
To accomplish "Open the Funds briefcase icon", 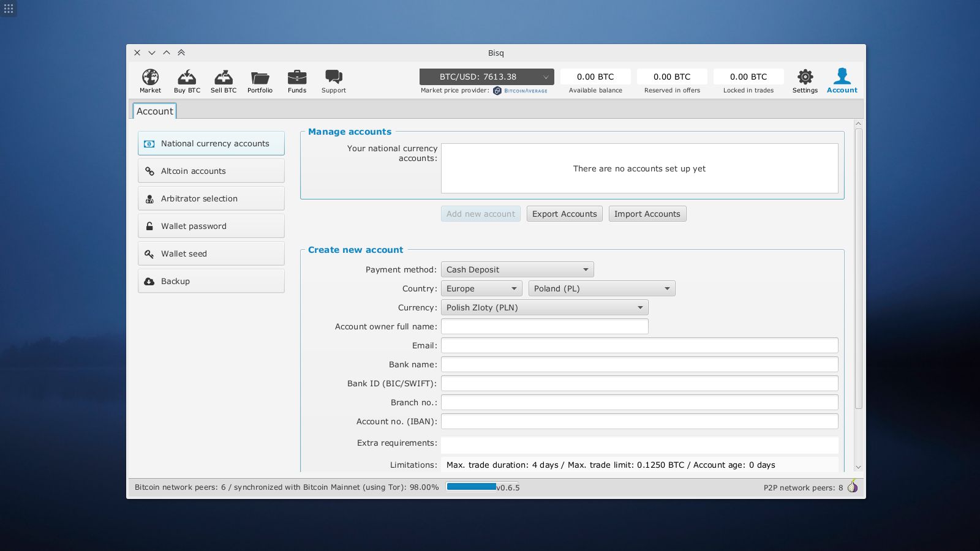I will (x=297, y=77).
